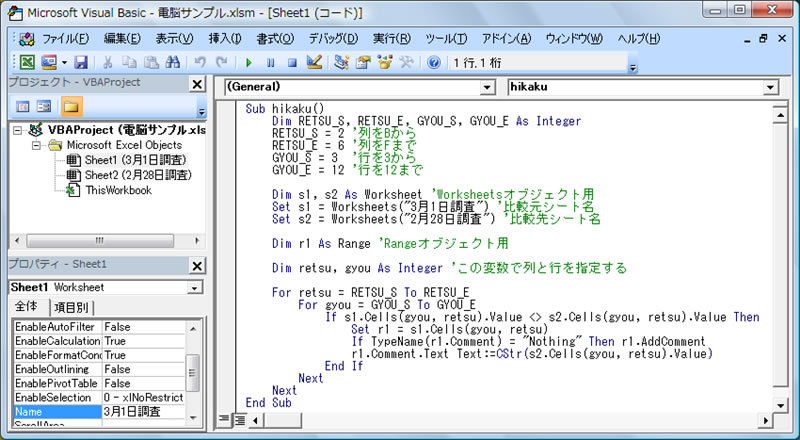Viewport: 800px width, 440px height.
Task: Open the 表示(V) menu
Action: [174, 39]
